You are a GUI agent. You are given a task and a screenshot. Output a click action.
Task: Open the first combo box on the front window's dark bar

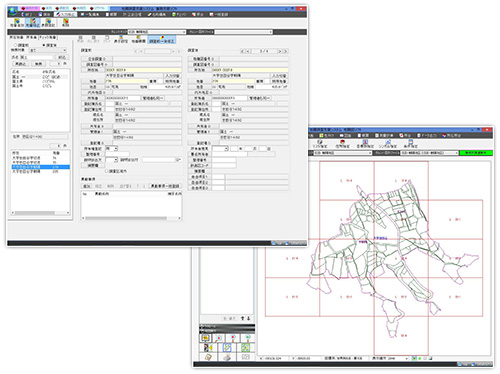pos(157,32)
